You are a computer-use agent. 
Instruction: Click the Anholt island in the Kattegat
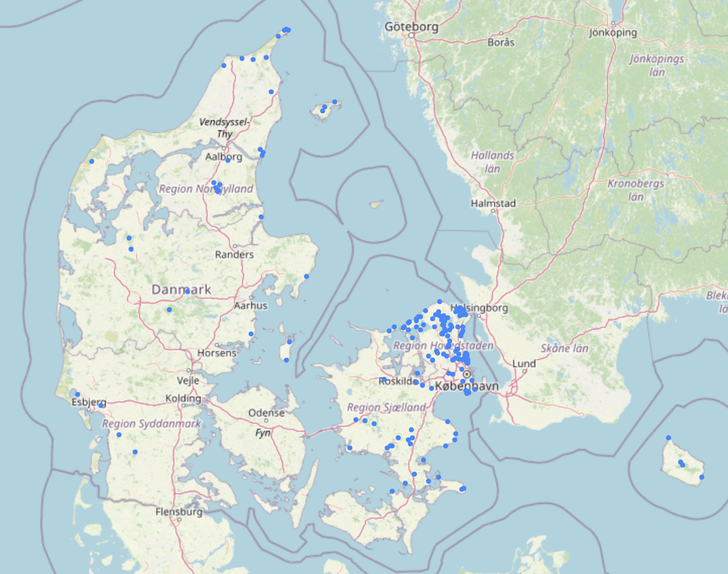click(x=376, y=204)
